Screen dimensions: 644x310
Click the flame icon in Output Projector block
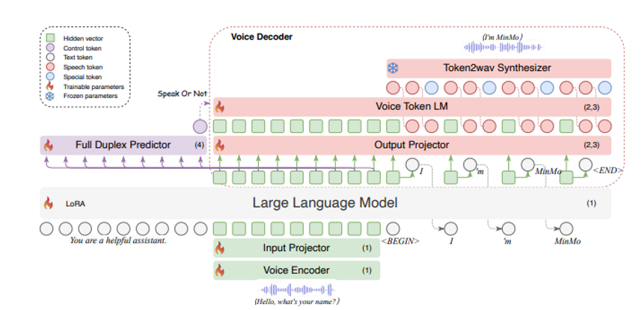coord(220,145)
